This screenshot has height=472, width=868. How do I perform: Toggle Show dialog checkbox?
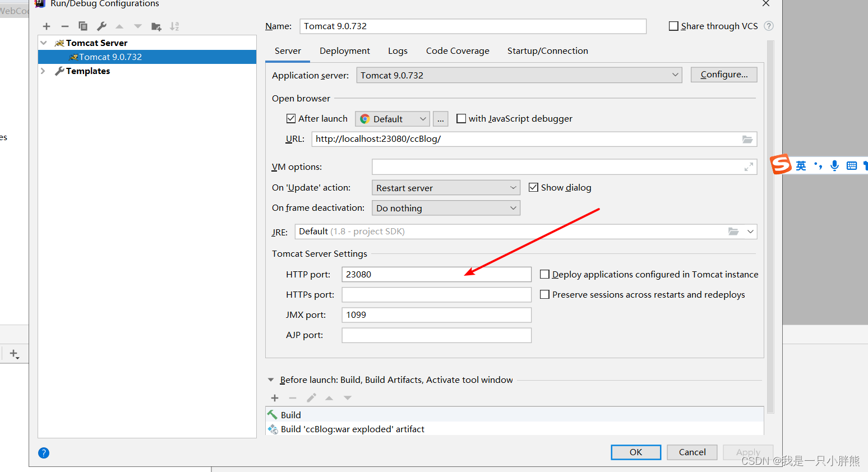(534, 187)
